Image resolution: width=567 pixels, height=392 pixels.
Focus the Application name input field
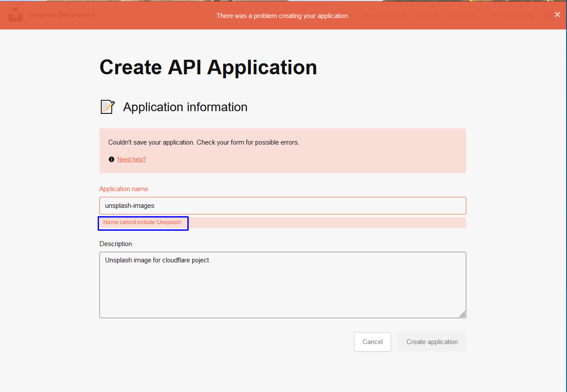pos(282,206)
